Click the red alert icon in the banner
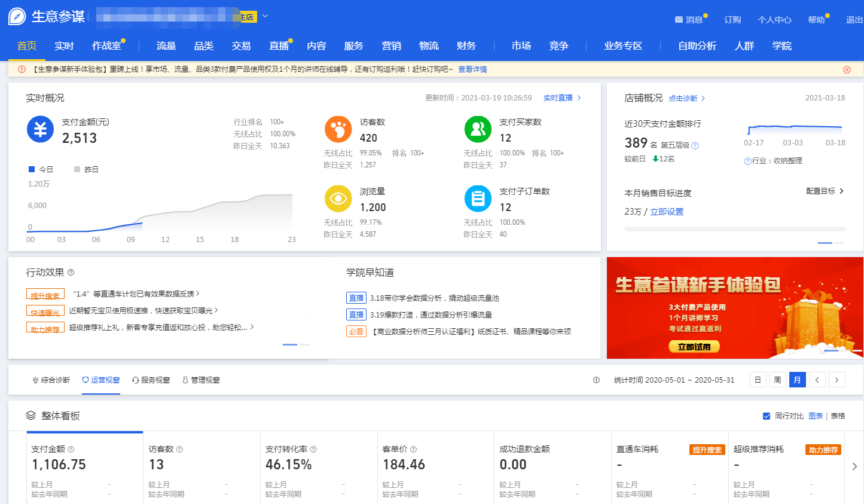This screenshot has height=504, width=864. pos(22,69)
